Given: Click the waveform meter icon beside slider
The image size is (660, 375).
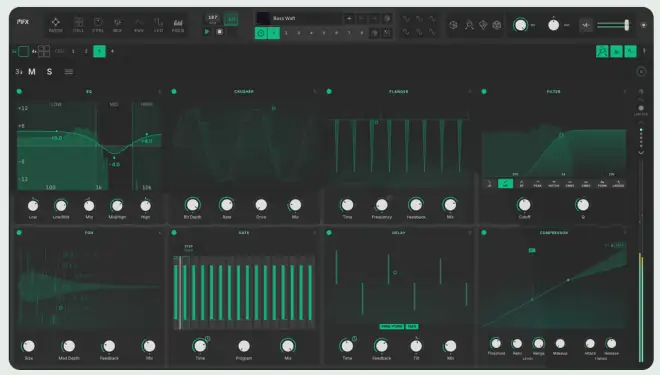Looking at the screenshot, I should 585,25.
